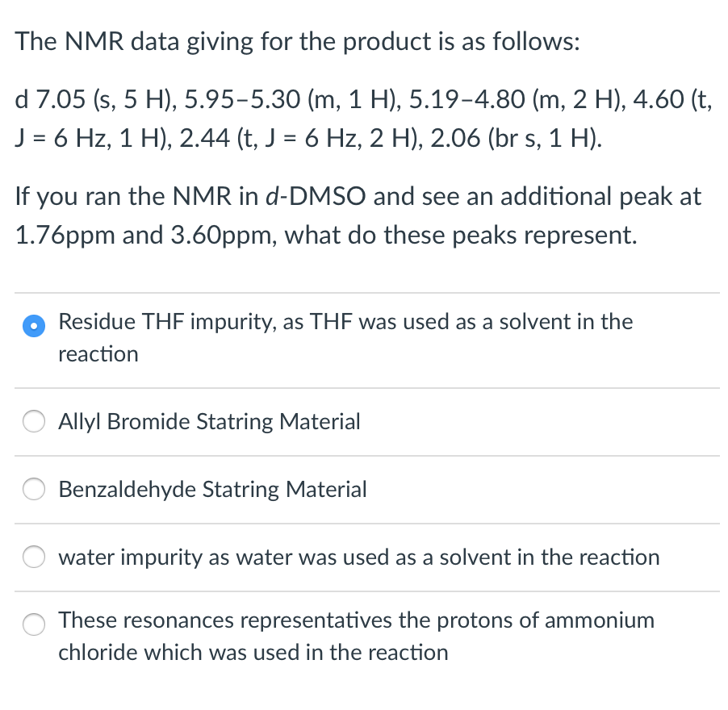
Task: Click the radio circle for water impurity
Action: click(33, 556)
